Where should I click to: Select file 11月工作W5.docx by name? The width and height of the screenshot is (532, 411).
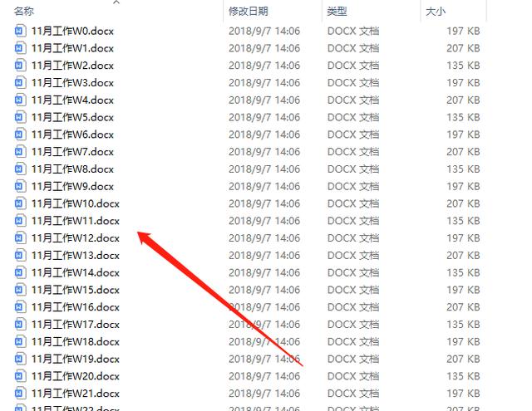tap(72, 117)
